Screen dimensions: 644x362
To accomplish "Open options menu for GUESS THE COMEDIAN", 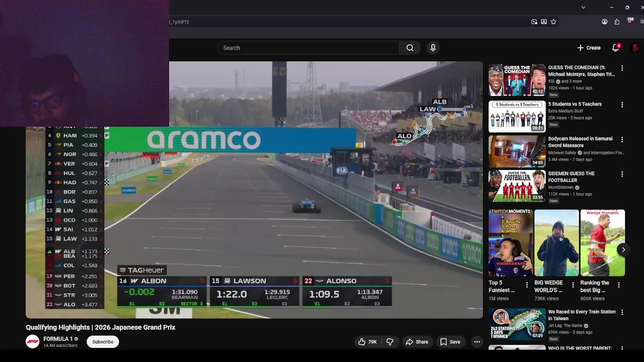I will click(x=622, y=68).
